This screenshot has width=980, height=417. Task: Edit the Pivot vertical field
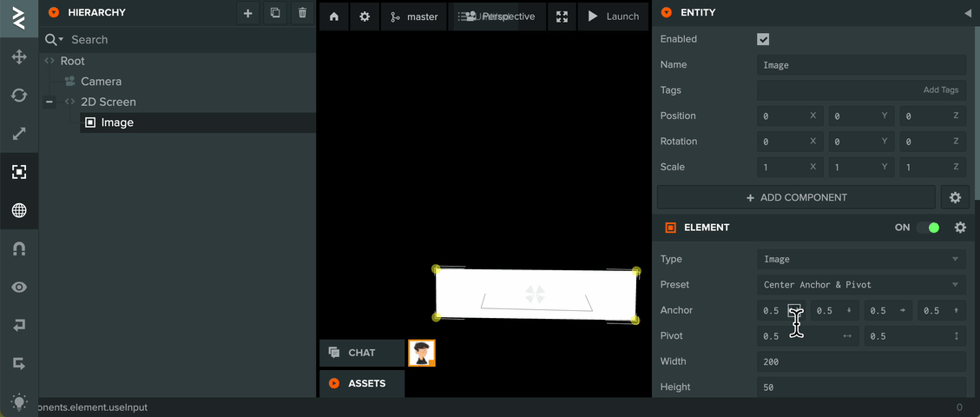click(916, 336)
